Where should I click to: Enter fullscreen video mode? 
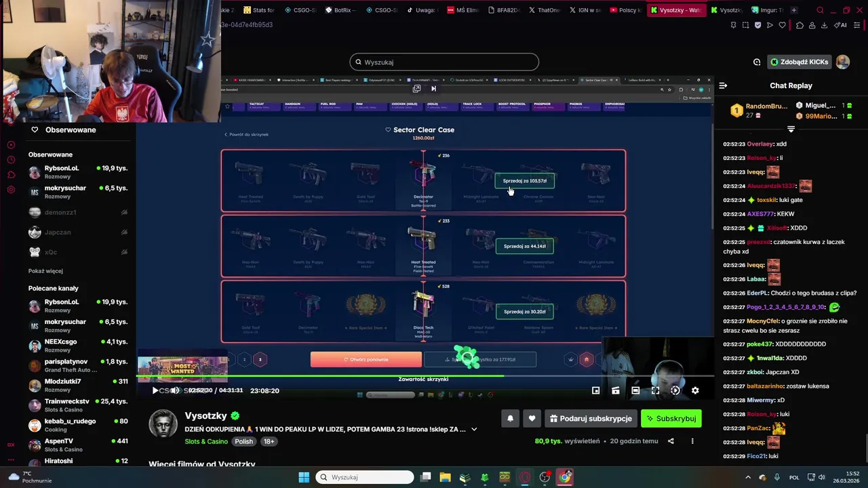coord(655,390)
